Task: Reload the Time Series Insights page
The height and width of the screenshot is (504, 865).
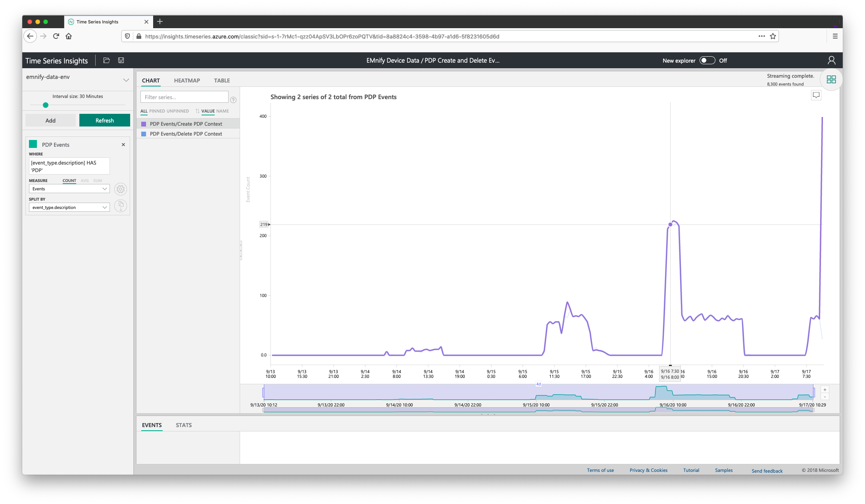Action: 56,36
